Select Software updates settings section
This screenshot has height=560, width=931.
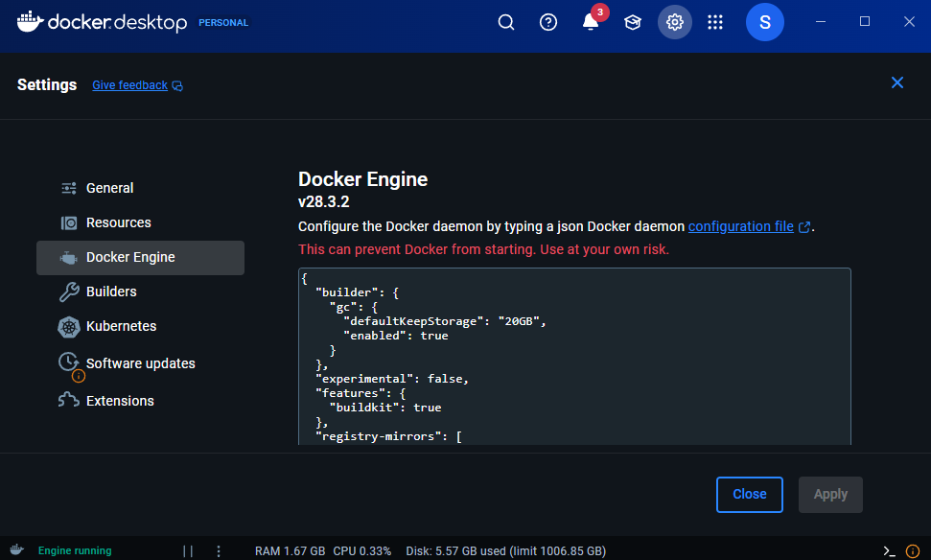point(140,363)
